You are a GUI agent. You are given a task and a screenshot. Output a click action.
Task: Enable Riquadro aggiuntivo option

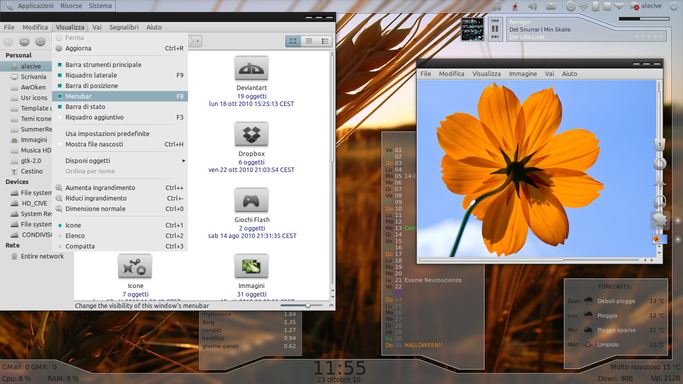[120, 117]
